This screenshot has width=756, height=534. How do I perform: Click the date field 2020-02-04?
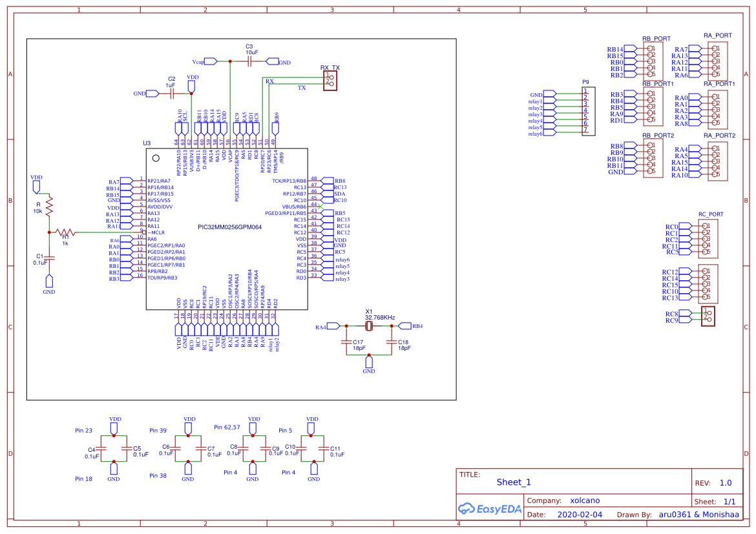(580, 514)
